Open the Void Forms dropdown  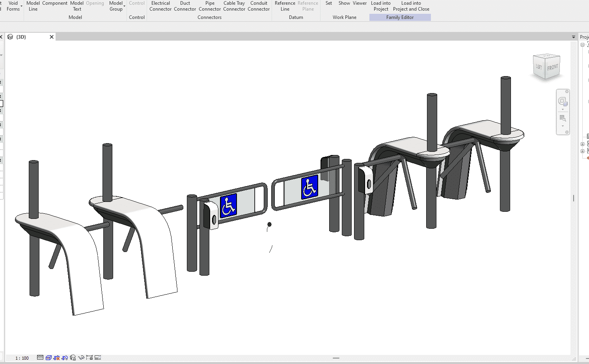click(13, 6)
